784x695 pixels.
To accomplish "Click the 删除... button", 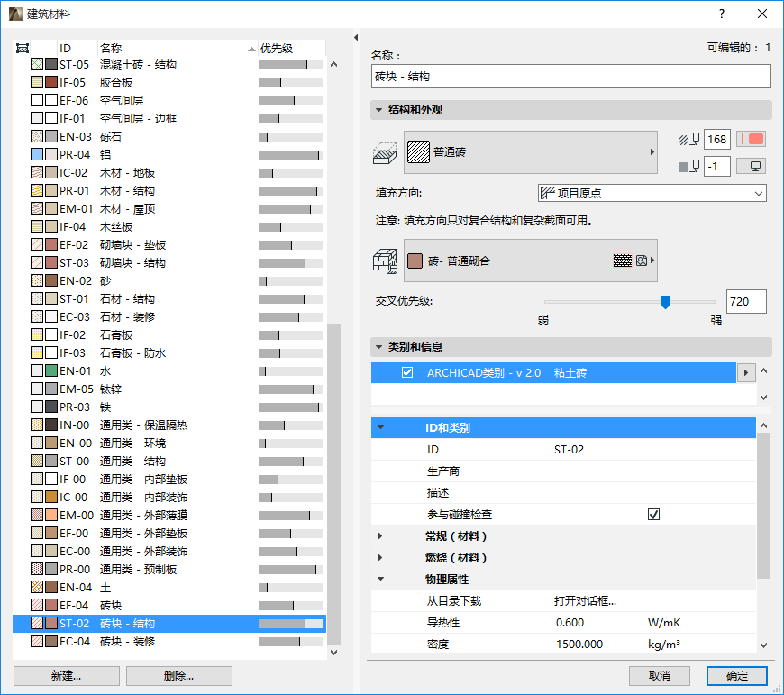I will (179, 676).
